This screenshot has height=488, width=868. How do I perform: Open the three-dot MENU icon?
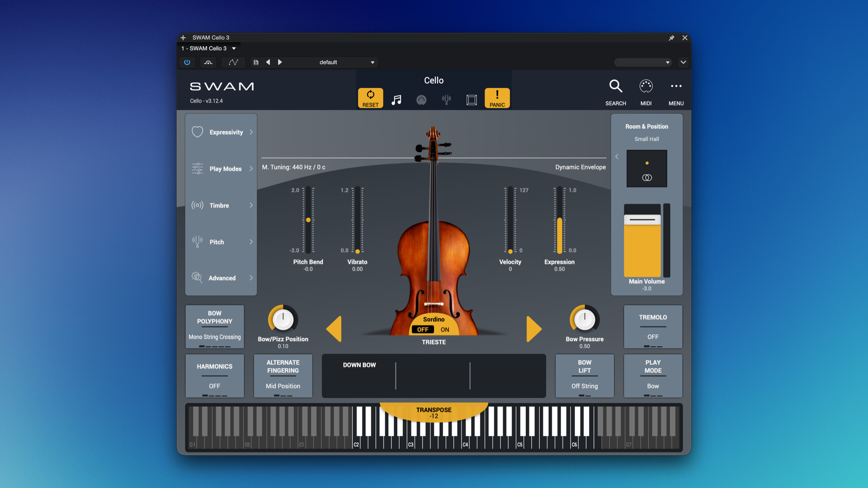(x=676, y=86)
